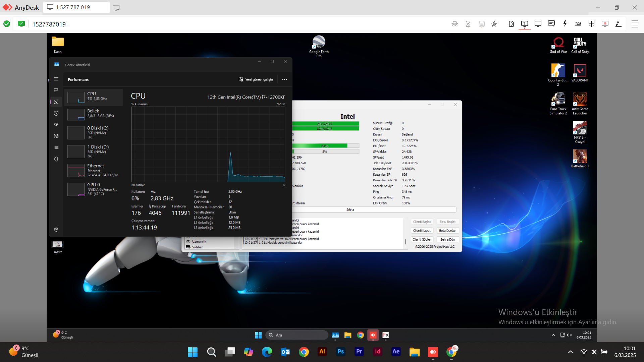644x362 pixels.
Task: Open Task Manager Processes page icon
Action: [x=56, y=90]
